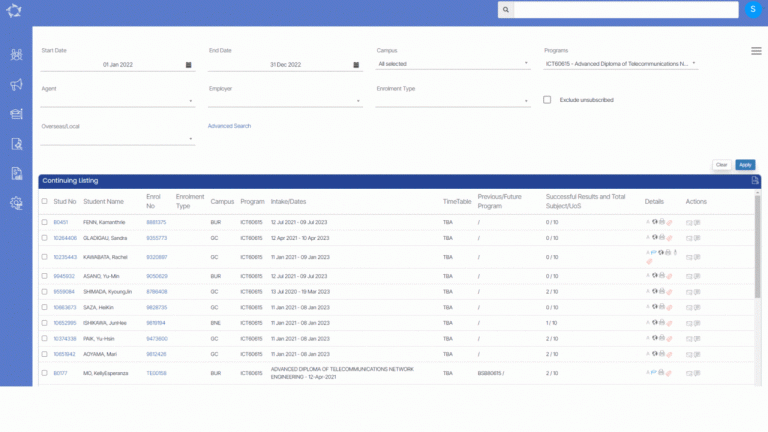Open End Date calendar picker

coord(356,65)
